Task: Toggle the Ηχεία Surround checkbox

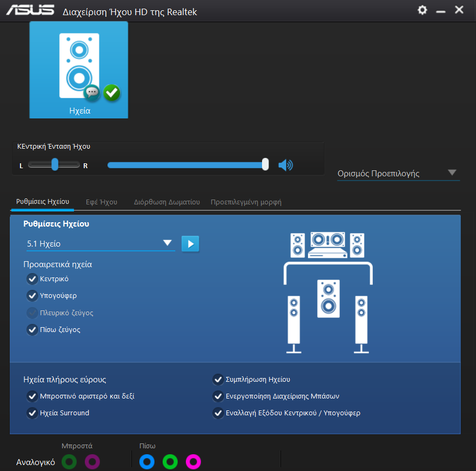Action: click(x=32, y=413)
